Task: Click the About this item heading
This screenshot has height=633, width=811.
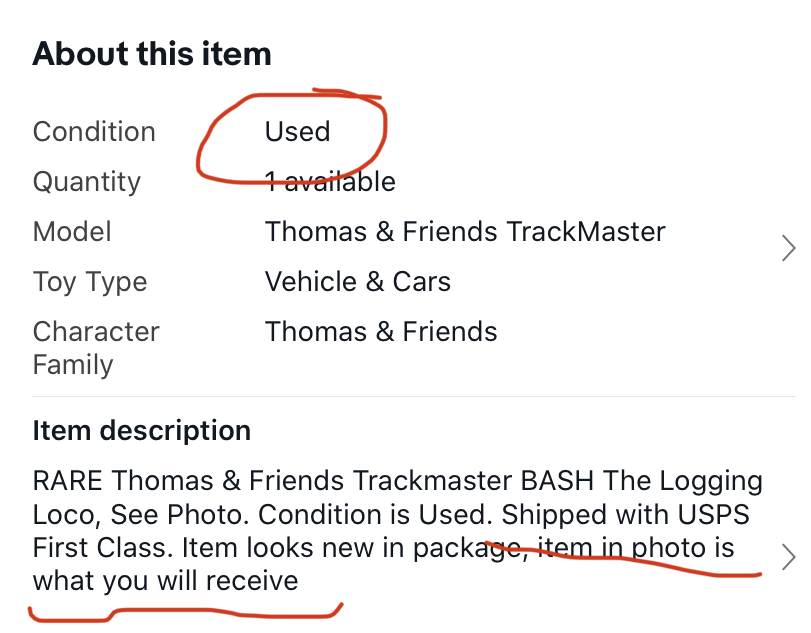Action: point(152,54)
